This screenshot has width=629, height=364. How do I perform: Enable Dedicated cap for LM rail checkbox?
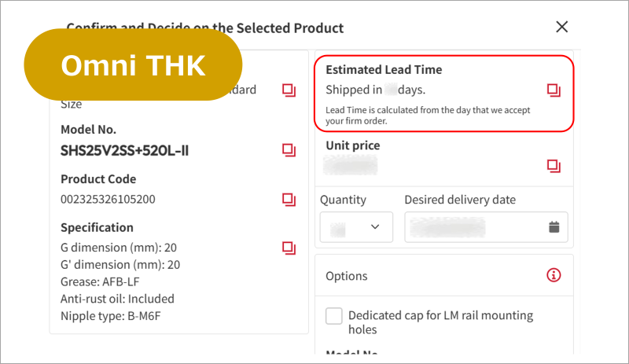pyautogui.click(x=334, y=316)
